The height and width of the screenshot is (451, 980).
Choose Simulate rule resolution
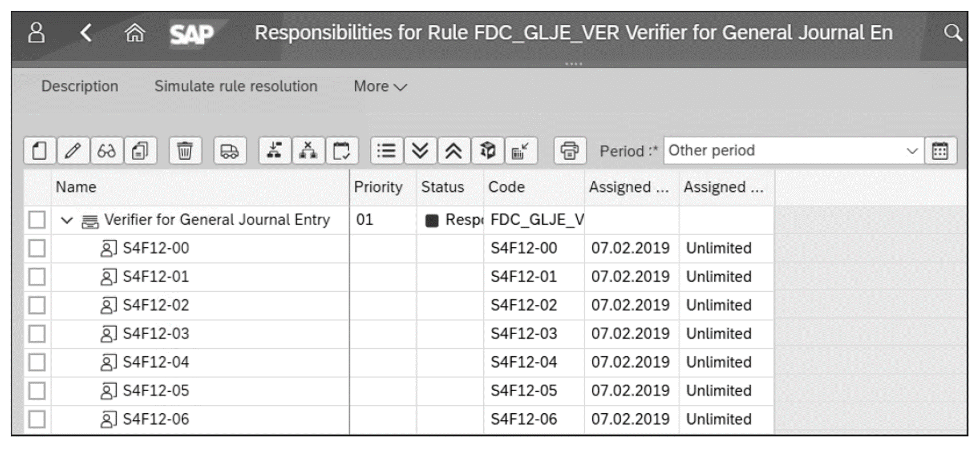[236, 86]
